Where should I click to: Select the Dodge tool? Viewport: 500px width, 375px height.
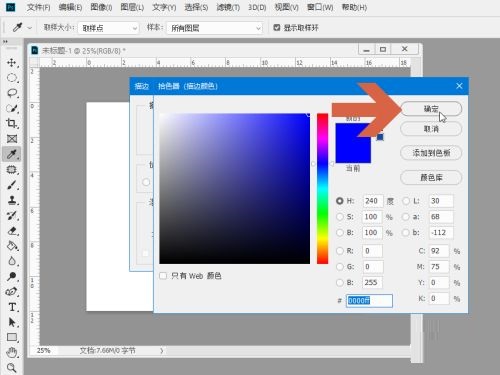point(12,276)
